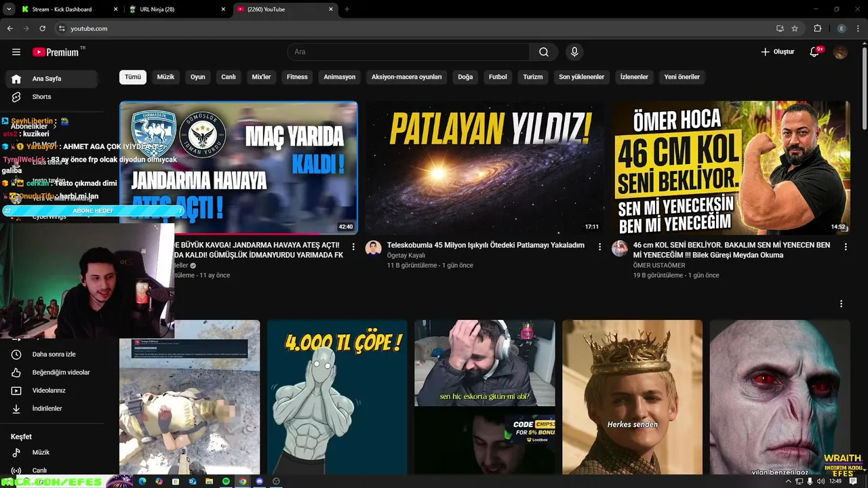This screenshot has width=868, height=488.
Task: Click Ögetay Kayalı channel avatar
Action: click(374, 248)
